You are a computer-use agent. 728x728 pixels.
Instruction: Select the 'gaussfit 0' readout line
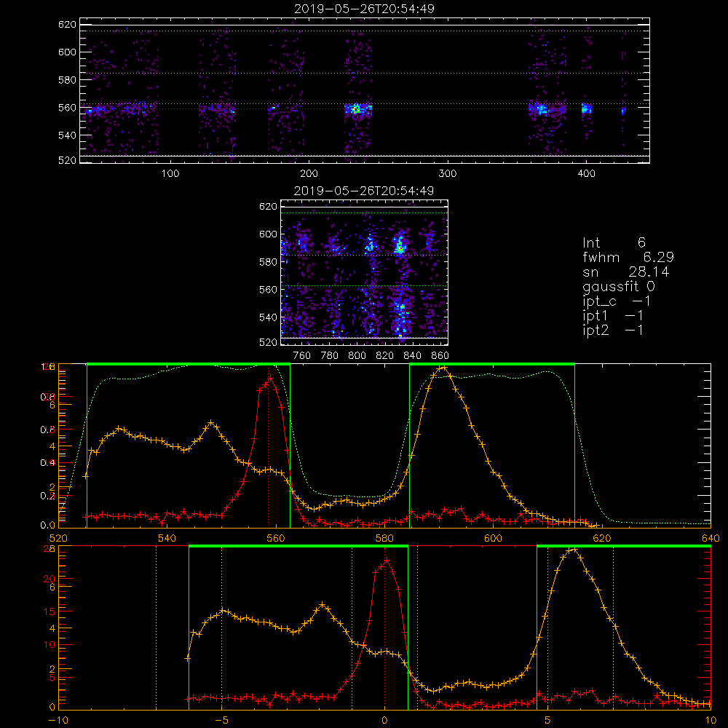click(618, 286)
